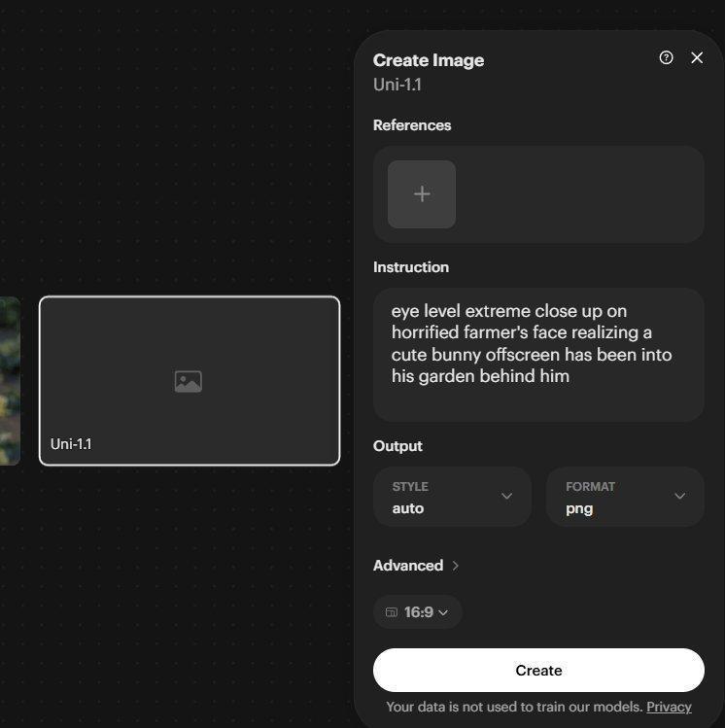Click the References section heading
Screen dimensions: 725x728
412,125
